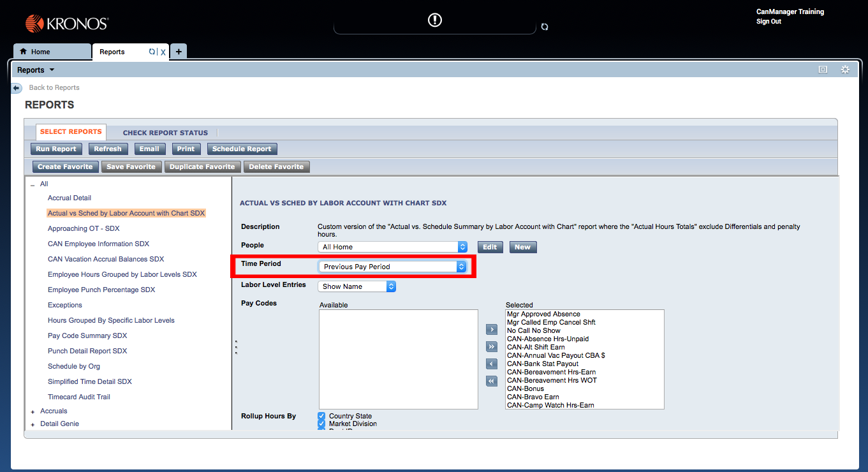Click the Schedule Report button
868x472 pixels.
[x=242, y=149]
